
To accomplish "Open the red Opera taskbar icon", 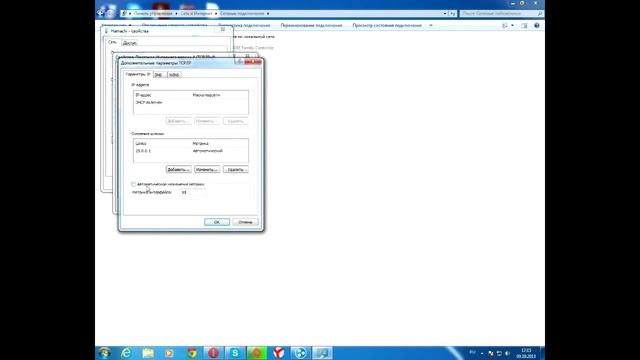I will click(213, 353).
